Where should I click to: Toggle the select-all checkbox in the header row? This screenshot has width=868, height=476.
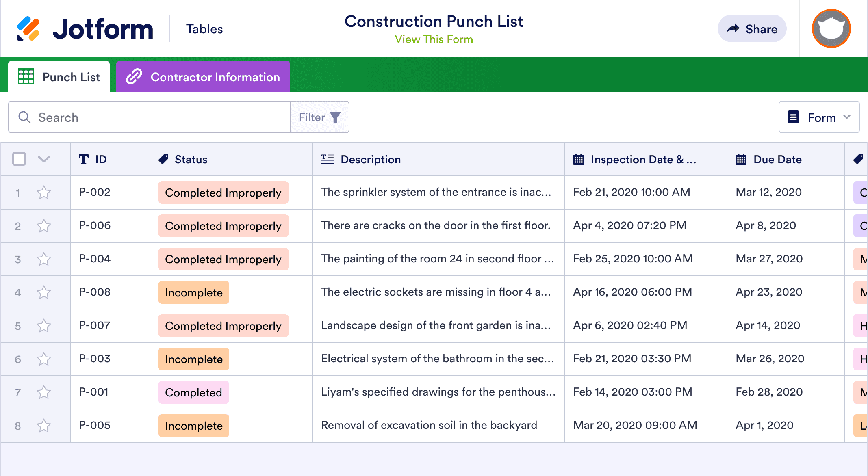pyautogui.click(x=19, y=159)
